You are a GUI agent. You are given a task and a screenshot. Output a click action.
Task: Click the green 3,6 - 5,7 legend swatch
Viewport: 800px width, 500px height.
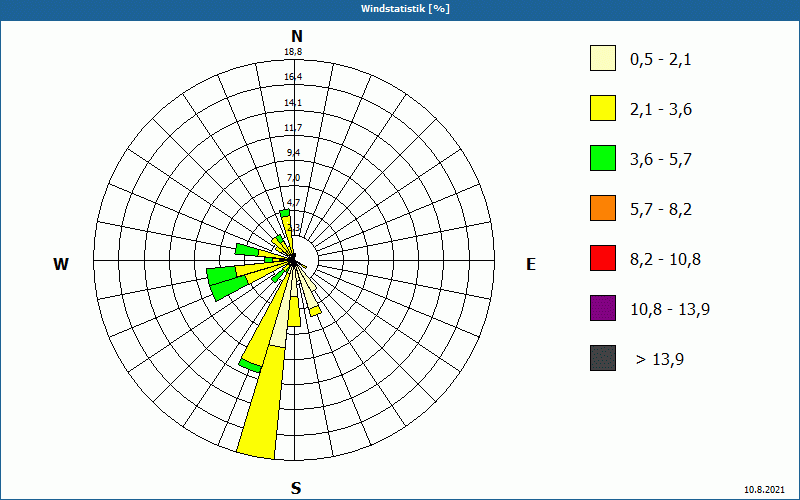pyautogui.click(x=603, y=158)
